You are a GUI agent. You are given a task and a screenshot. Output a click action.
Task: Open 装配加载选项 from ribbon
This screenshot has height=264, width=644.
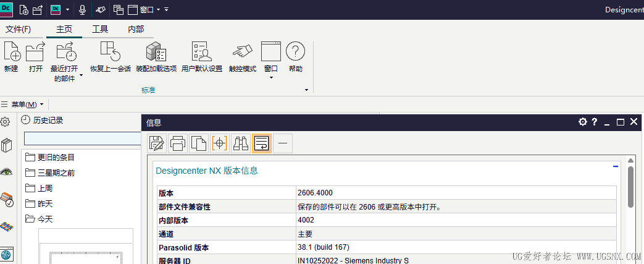point(156,57)
